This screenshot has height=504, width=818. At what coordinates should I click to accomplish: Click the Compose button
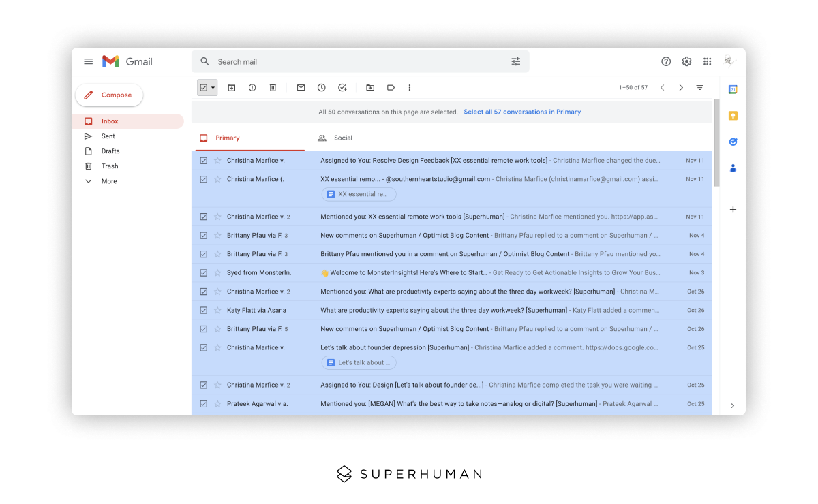109,95
